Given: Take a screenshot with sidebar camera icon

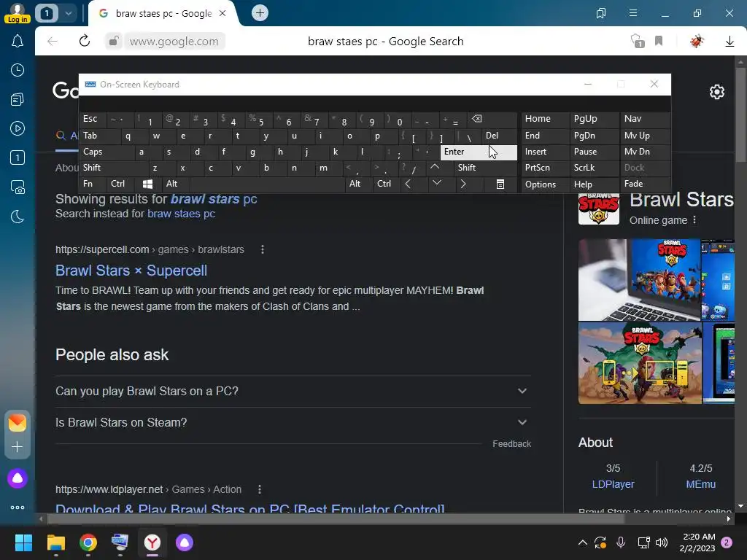Looking at the screenshot, I should point(18,187).
